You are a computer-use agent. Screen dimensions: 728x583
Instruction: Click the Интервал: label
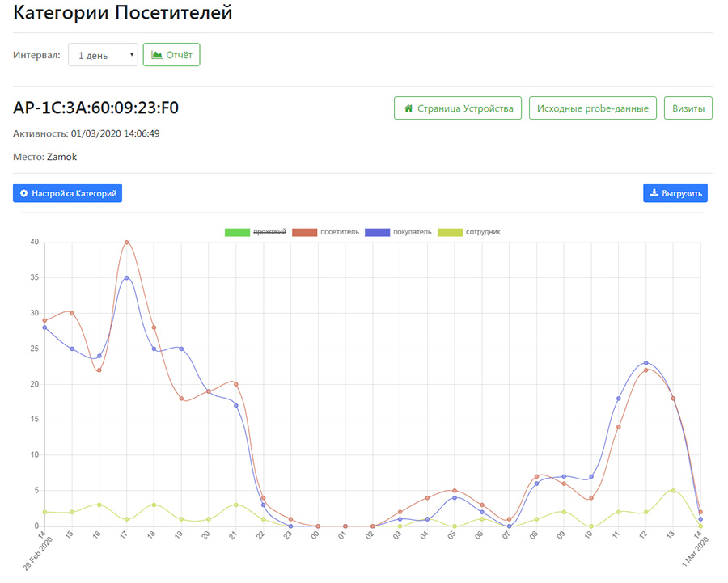coord(36,55)
